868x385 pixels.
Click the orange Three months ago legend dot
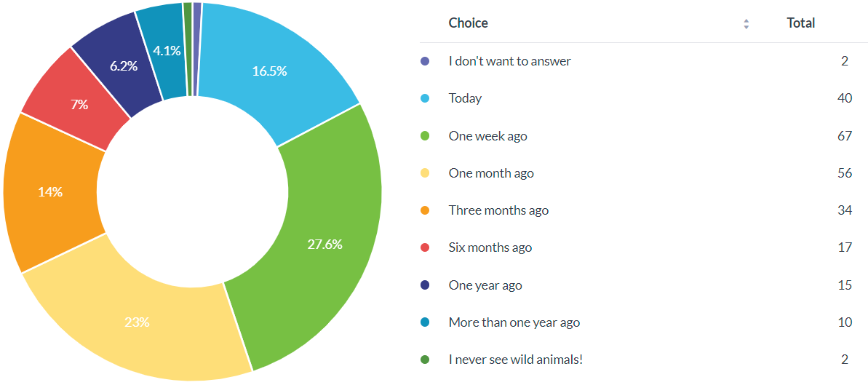[425, 210]
